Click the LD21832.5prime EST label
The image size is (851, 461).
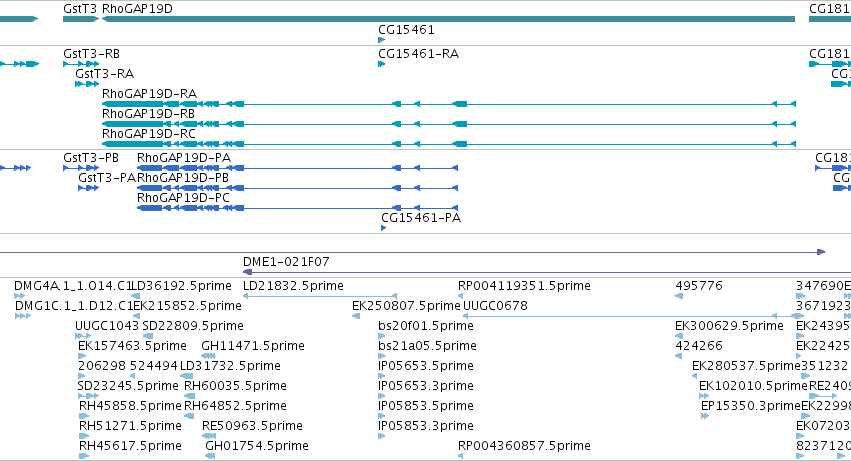(x=293, y=286)
